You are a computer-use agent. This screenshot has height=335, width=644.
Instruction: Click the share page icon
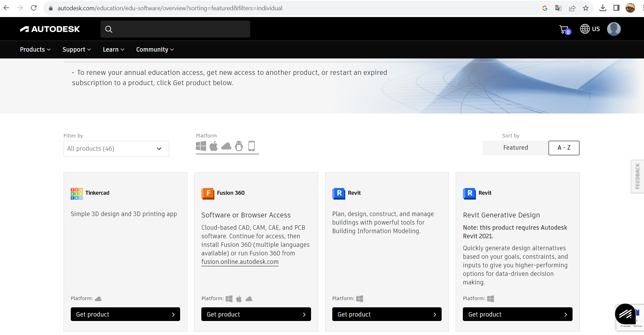(572, 8)
